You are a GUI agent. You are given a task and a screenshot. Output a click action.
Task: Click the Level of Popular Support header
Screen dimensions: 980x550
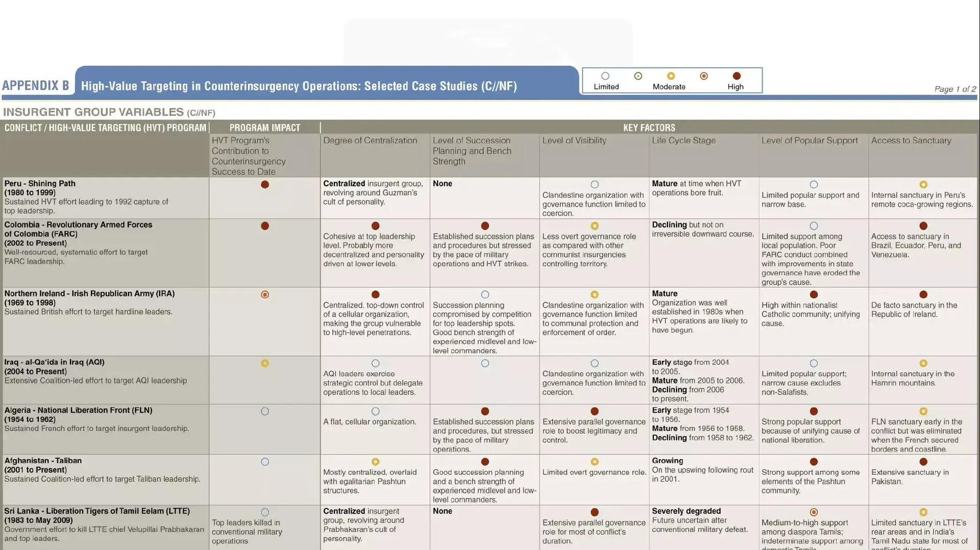click(810, 140)
